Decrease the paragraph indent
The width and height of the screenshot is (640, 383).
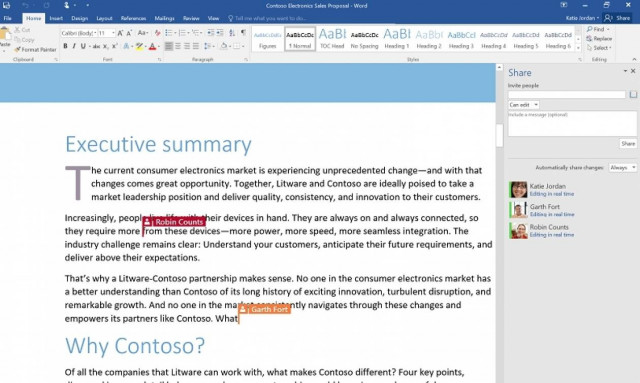coord(211,33)
